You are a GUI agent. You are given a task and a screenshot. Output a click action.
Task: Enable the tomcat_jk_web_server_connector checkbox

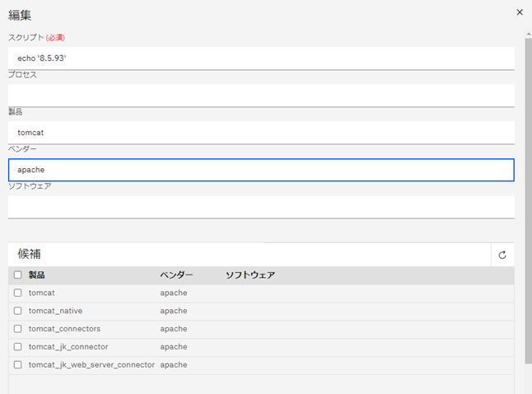pos(17,365)
